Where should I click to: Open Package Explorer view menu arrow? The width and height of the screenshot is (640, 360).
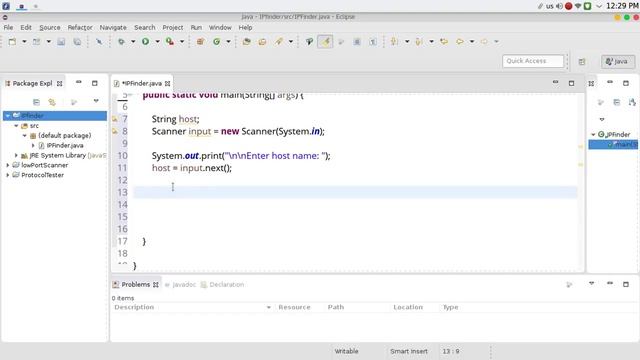96,101
